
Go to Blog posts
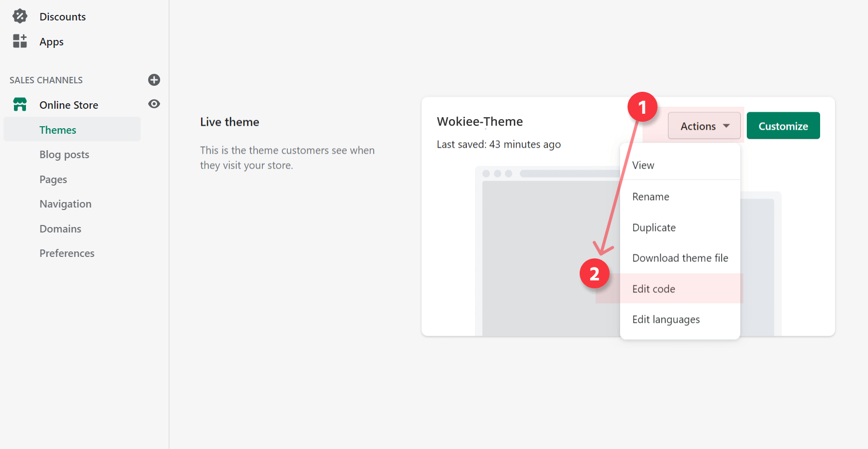coord(64,155)
